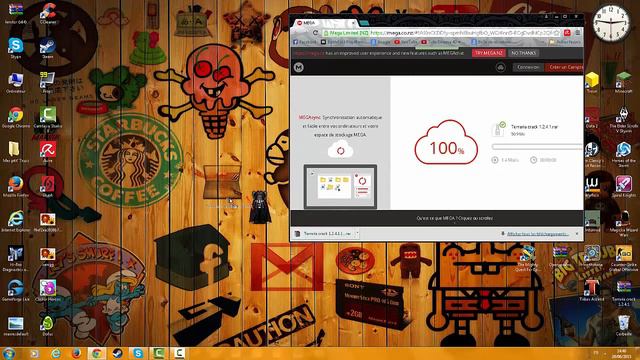Click the "Qu'est-ce que MEGA" footer bar
This screenshot has height=360, width=640.
pos(437,218)
